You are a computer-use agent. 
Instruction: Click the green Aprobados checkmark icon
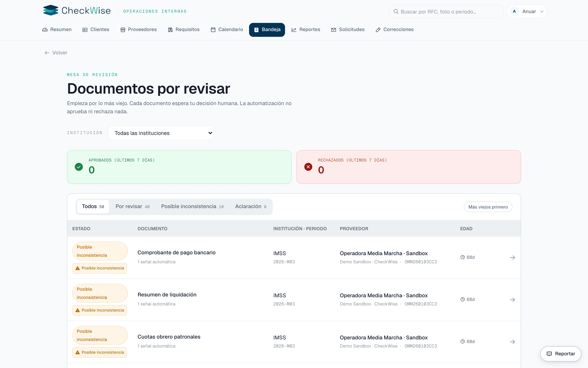[79, 167]
